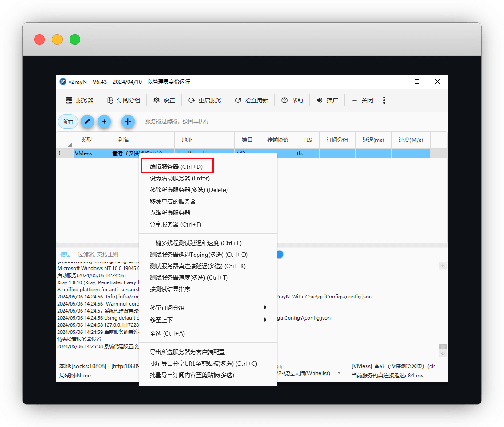Viewport: 504px width, 427px height.
Task: Click the green macOS zoom light
Action: 75,39
